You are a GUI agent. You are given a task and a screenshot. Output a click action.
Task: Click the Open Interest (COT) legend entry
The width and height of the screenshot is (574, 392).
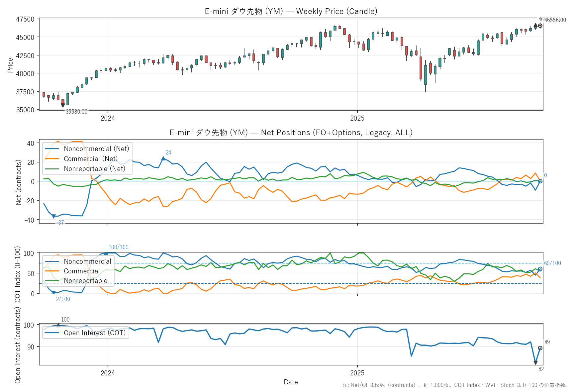tap(95, 333)
